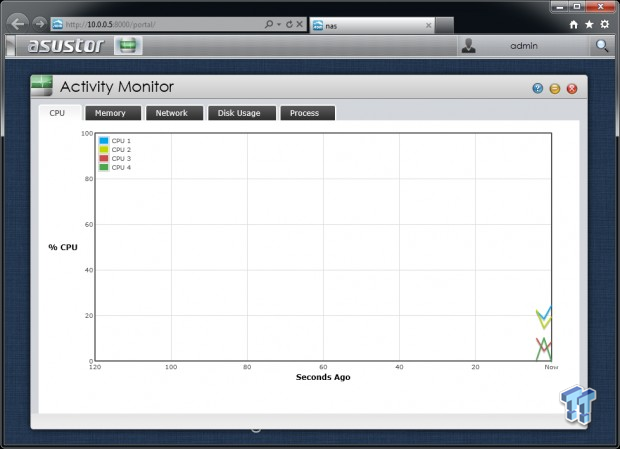
Task: Switch to the Process tab
Action: pyautogui.click(x=308, y=113)
